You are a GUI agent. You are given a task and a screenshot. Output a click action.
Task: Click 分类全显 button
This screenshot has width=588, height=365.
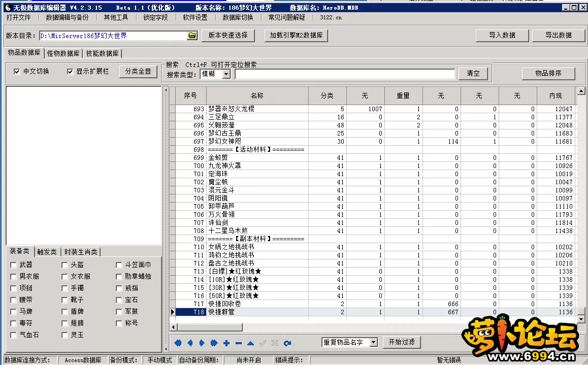point(138,71)
